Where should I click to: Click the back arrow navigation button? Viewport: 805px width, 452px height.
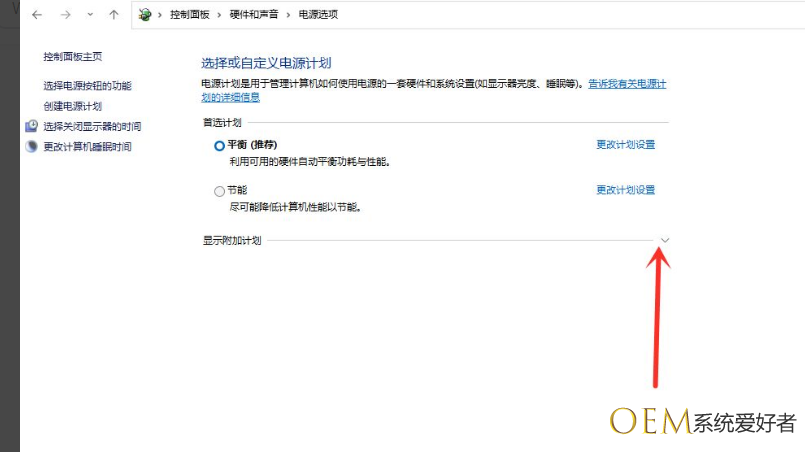[37, 15]
